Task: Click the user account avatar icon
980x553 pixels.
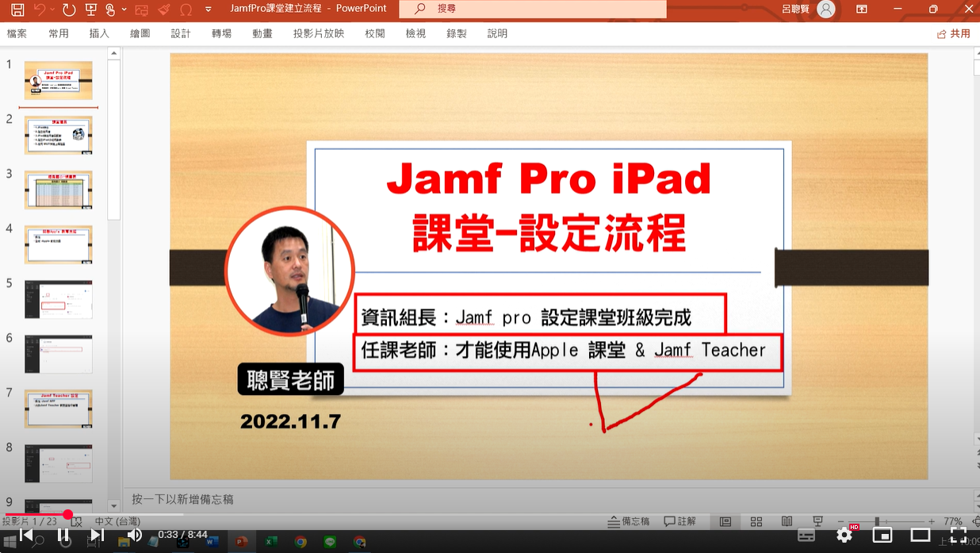Action: [826, 10]
